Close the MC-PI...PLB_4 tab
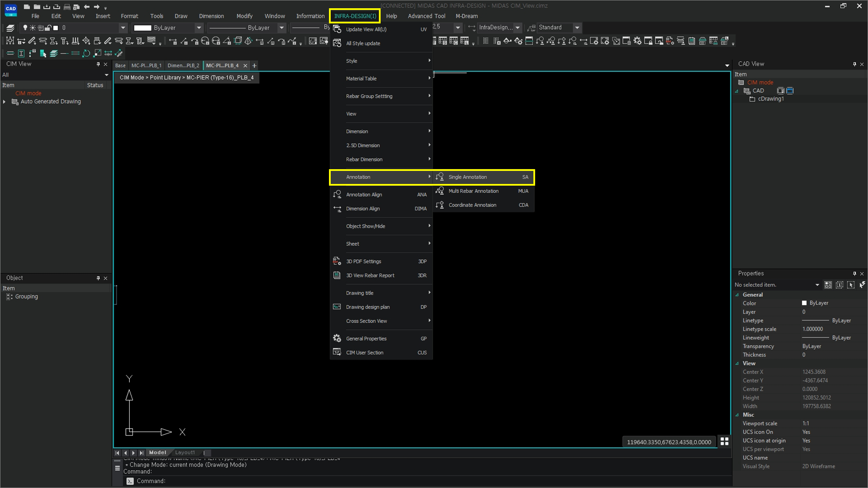Image resolution: width=868 pixels, height=488 pixels. 245,66
